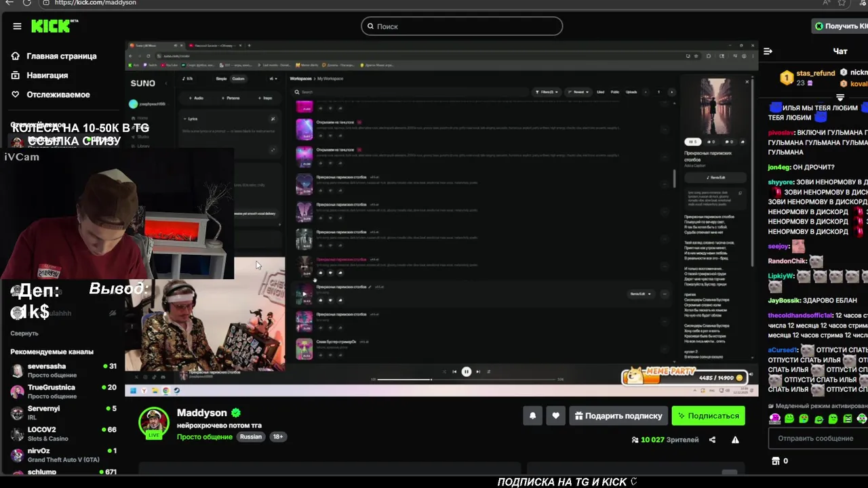Go to next page in the Suno workspace

671,92
